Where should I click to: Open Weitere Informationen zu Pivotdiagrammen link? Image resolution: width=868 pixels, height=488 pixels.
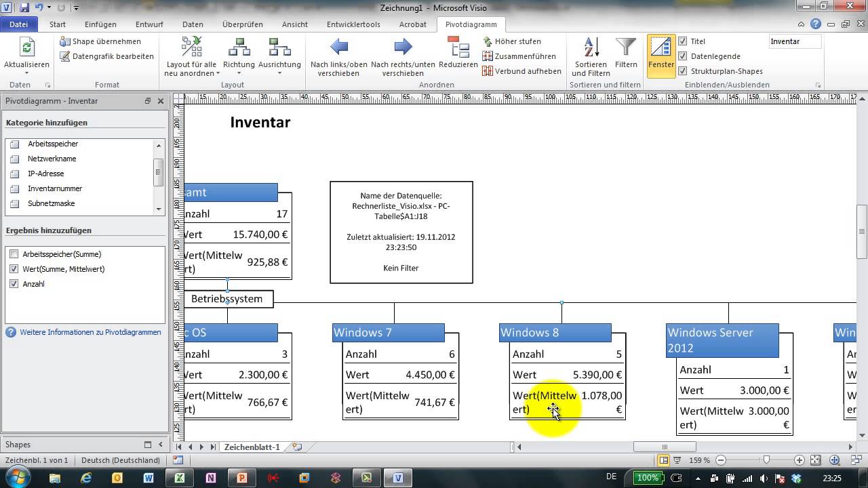pos(90,332)
